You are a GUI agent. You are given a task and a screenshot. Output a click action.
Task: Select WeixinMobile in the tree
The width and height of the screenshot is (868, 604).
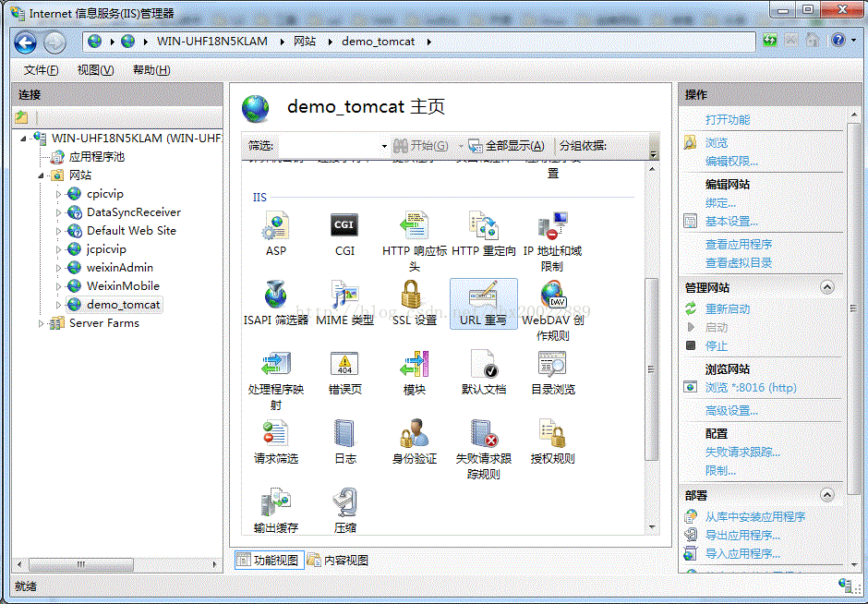tap(123, 286)
